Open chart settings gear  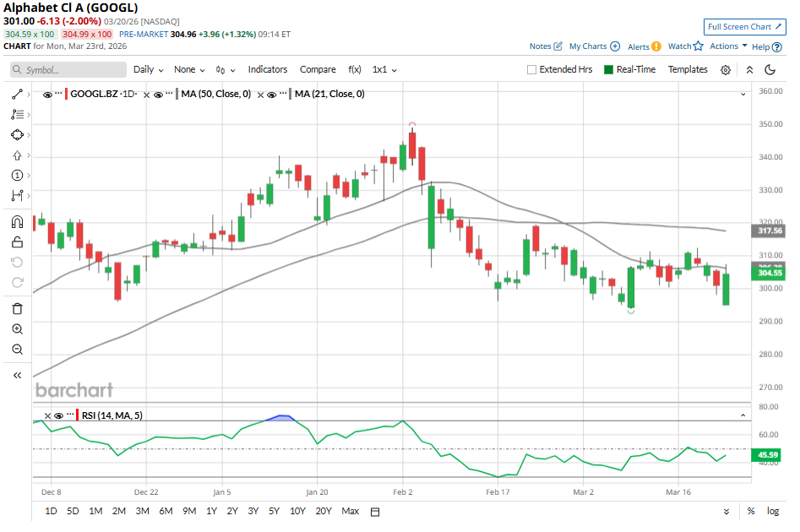725,70
